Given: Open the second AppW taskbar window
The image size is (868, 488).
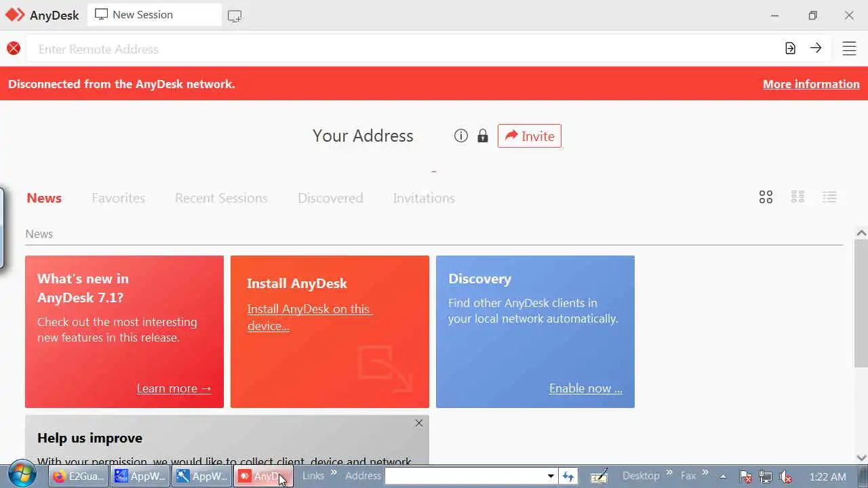Looking at the screenshot, I should [x=202, y=476].
